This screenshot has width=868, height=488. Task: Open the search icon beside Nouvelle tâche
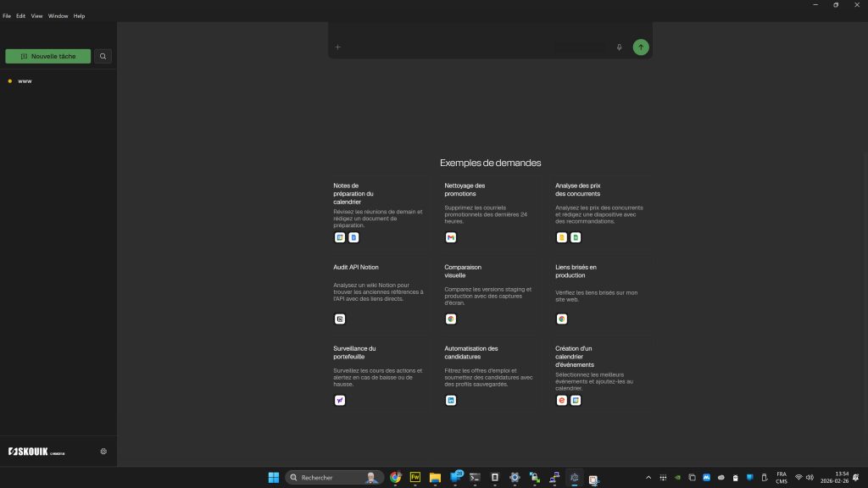pos(103,57)
